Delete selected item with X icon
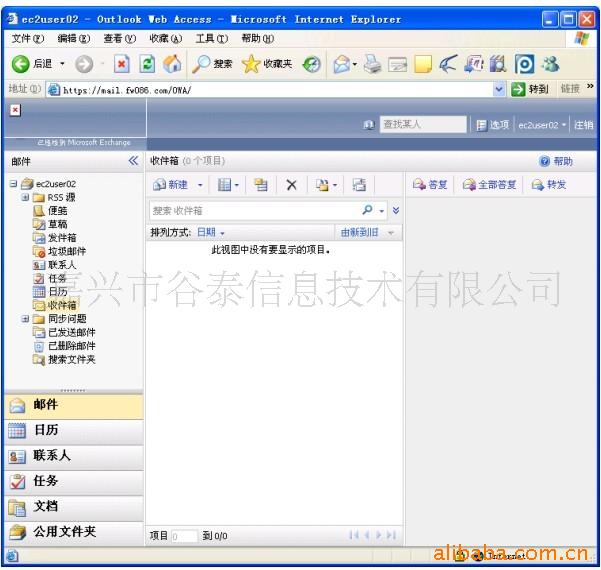The image size is (601, 570). [x=291, y=185]
